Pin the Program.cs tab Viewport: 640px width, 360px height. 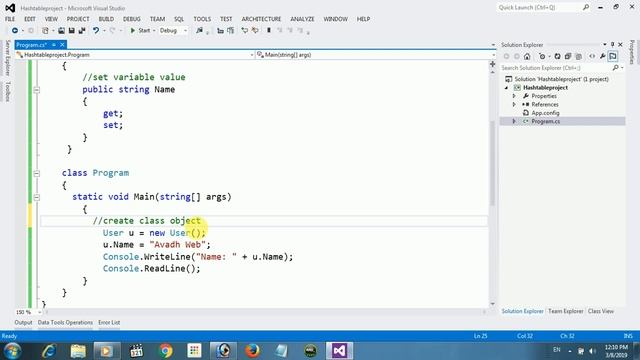(x=54, y=45)
